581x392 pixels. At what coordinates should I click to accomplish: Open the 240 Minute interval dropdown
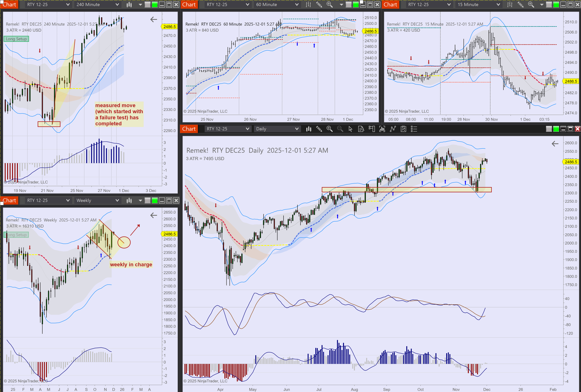97,4
